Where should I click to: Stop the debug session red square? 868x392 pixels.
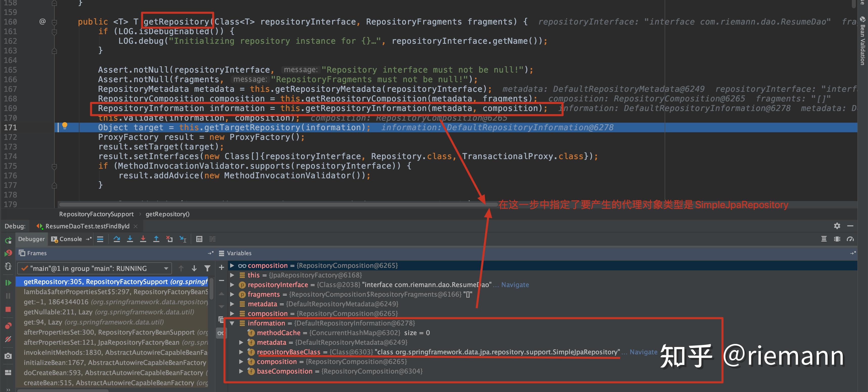[8, 309]
